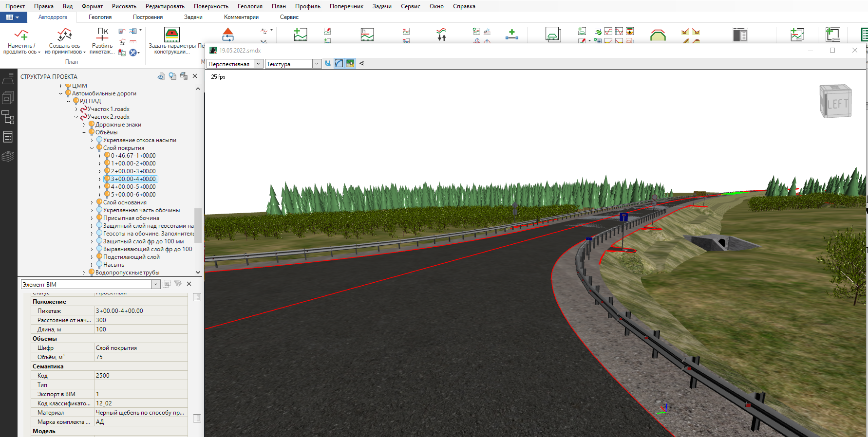This screenshot has width=868, height=437.
Task: Click the LEFT view cube in viewport
Action: [836, 102]
